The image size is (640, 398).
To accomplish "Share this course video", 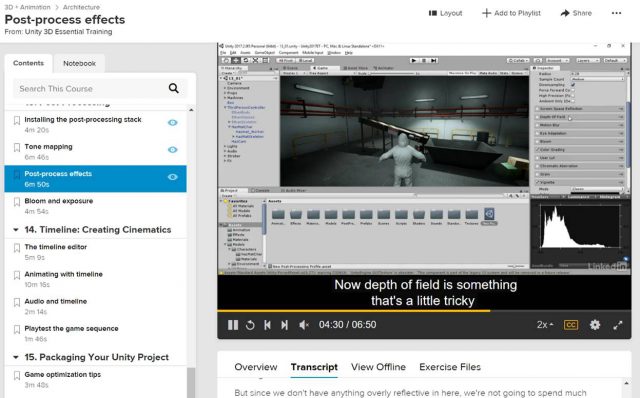I will 576,13.
